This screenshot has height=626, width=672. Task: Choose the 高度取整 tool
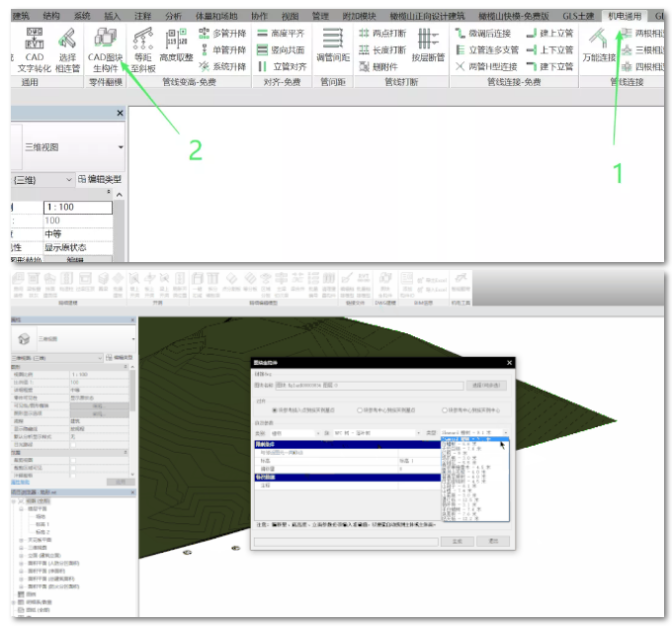click(x=176, y=45)
